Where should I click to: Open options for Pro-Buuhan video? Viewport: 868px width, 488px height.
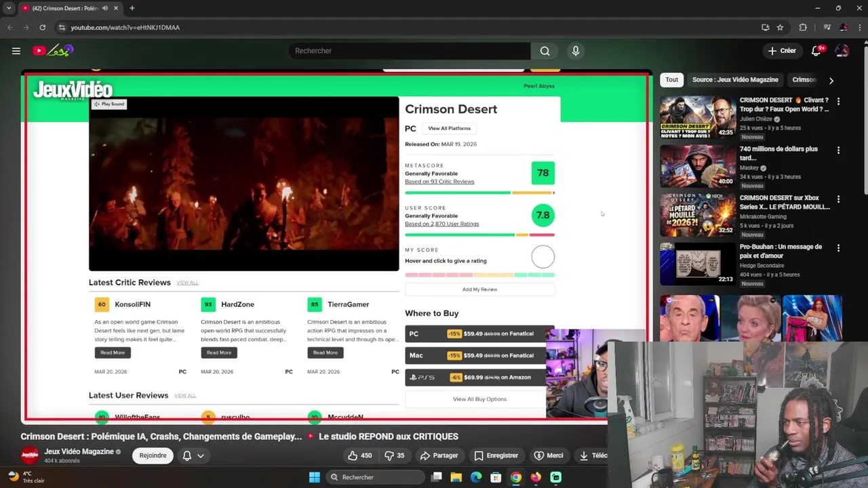click(839, 248)
